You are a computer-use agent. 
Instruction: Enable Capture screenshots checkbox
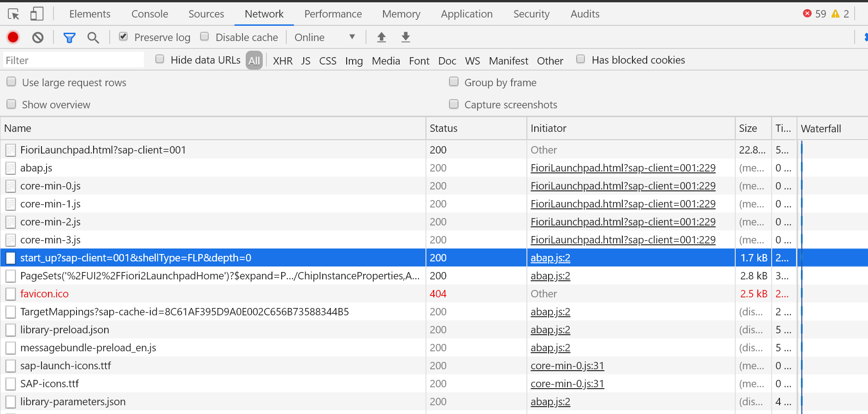click(x=454, y=104)
